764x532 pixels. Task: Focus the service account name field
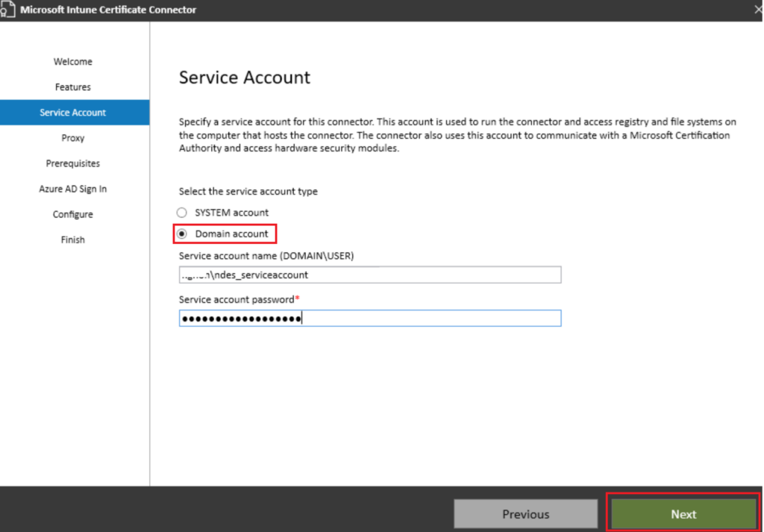pyautogui.click(x=370, y=275)
